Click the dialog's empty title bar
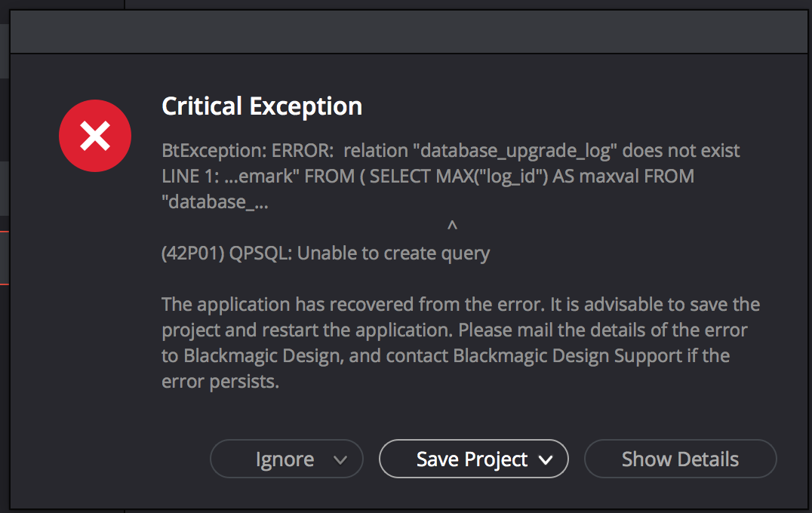812x513 pixels. [409, 32]
